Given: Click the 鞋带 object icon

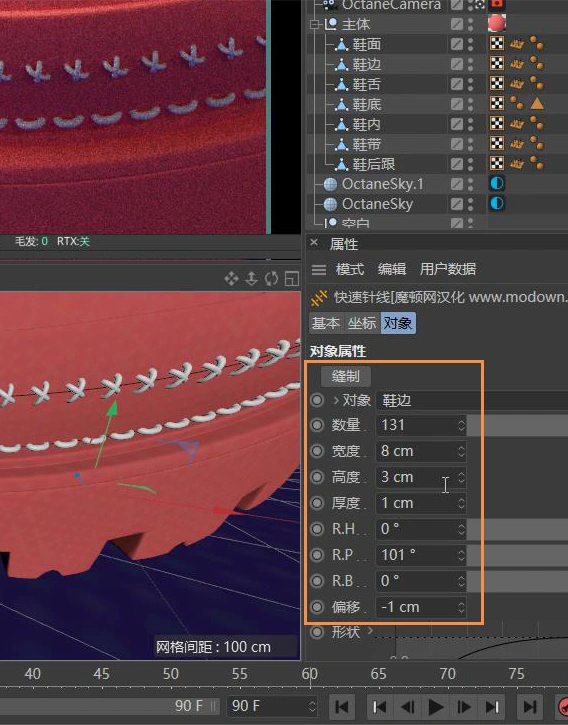Looking at the screenshot, I should point(341,144).
